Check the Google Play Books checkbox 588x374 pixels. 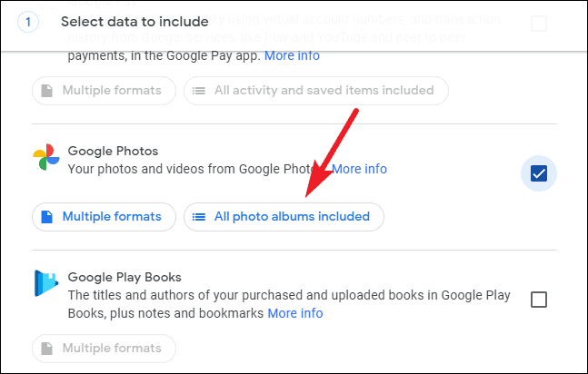pyautogui.click(x=539, y=300)
